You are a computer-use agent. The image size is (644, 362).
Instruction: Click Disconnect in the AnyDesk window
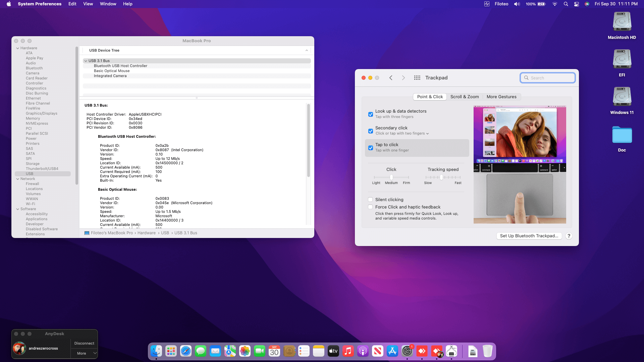click(84, 343)
